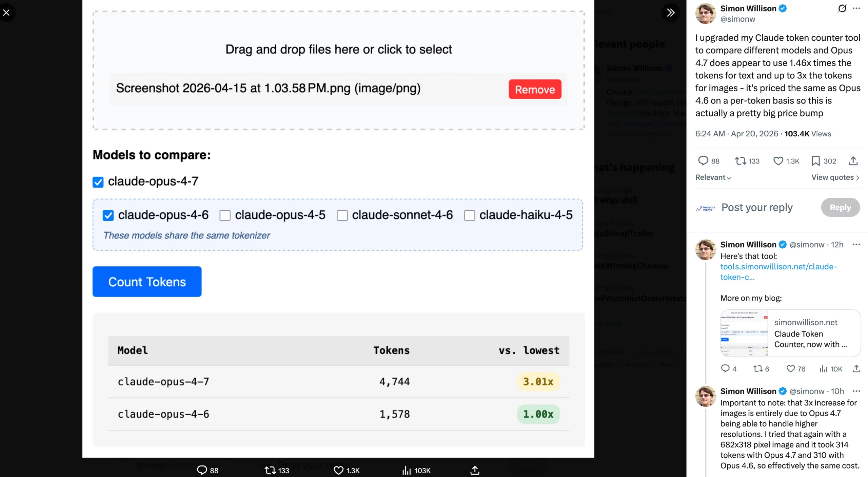Bookmark the tweet showing 302 bookmarks
Screen dimensions: 868x477
[815, 161]
